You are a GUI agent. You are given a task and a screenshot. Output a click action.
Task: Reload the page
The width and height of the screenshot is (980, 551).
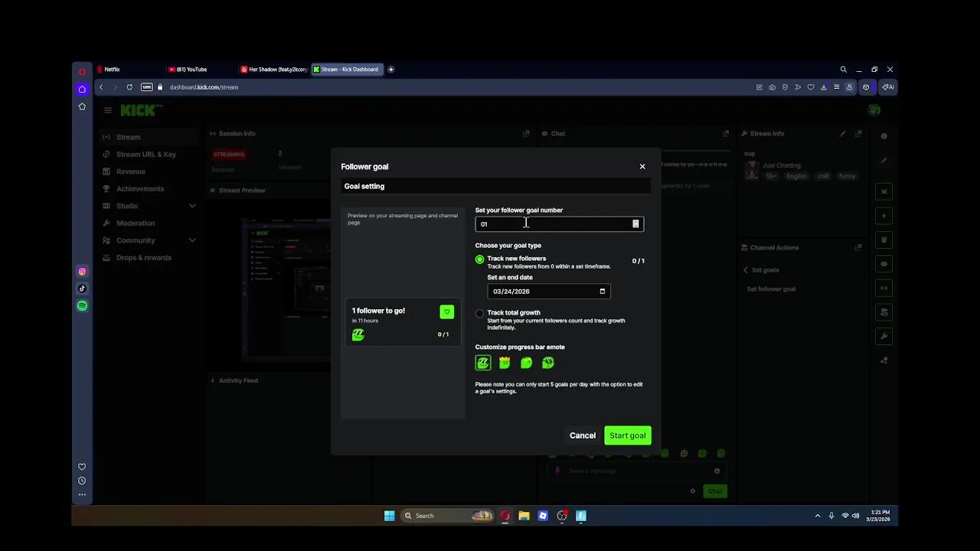click(x=129, y=87)
